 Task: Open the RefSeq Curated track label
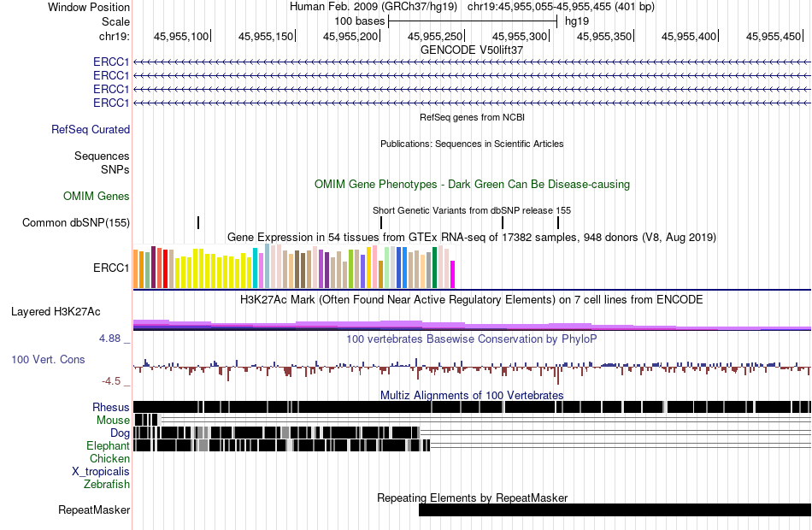click(90, 130)
